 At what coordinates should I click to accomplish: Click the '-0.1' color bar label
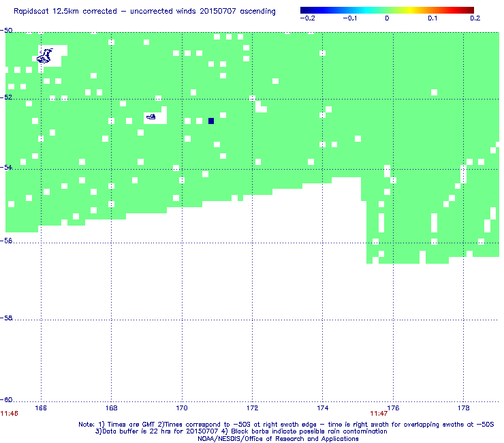(349, 18)
